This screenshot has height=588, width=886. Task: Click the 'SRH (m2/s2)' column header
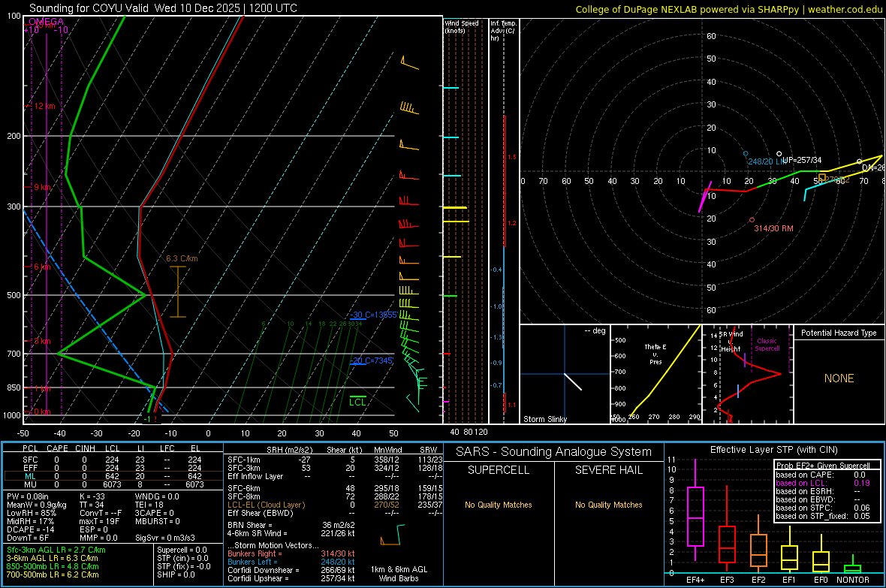click(x=289, y=450)
